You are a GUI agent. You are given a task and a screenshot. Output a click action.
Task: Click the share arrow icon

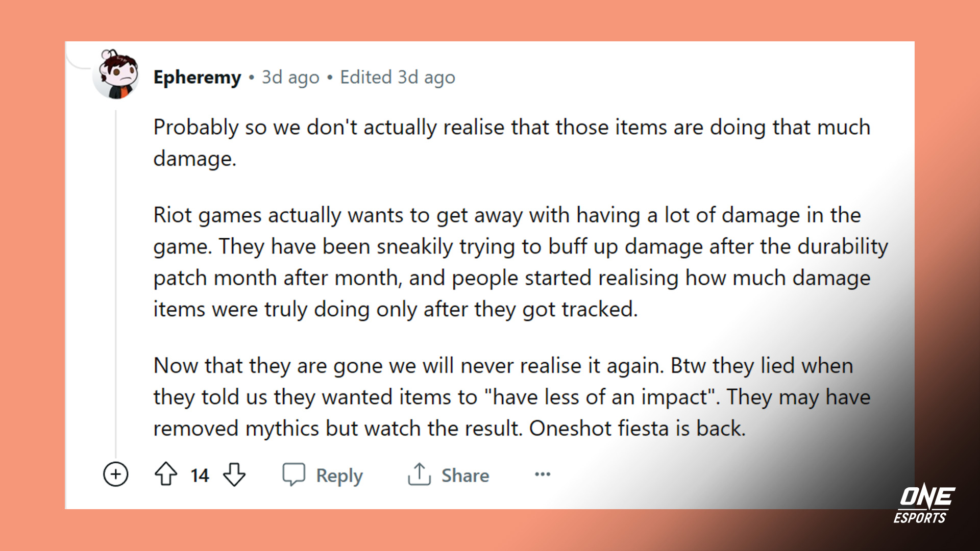coord(419,474)
